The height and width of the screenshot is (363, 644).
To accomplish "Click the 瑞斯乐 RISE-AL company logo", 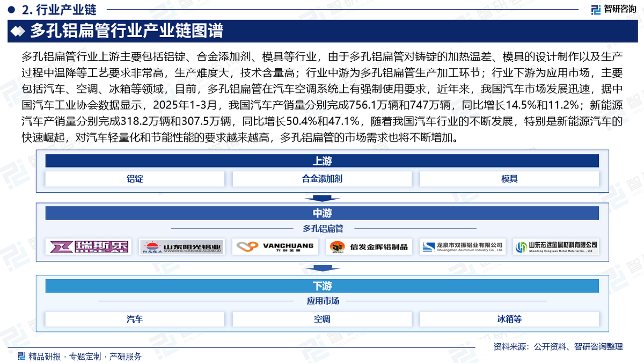I will coord(90,246).
